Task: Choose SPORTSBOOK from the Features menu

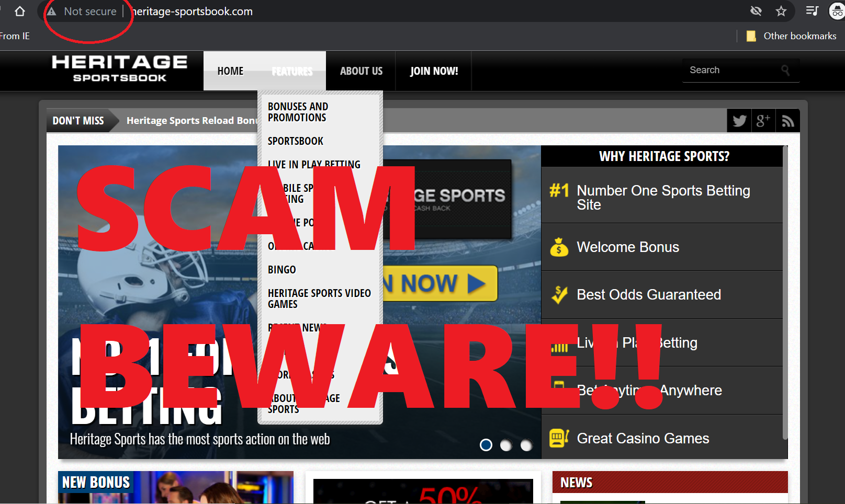Action: (x=295, y=141)
